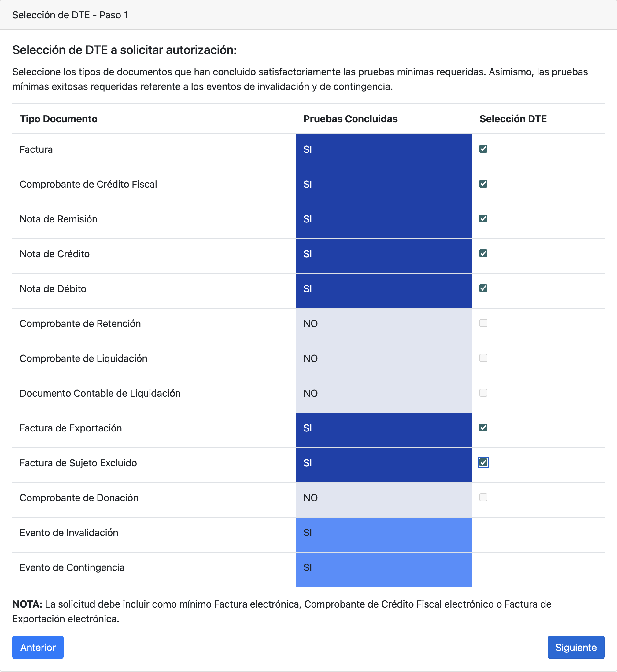Click the Selección DTE column header
The height and width of the screenshot is (672, 617).
[513, 119]
